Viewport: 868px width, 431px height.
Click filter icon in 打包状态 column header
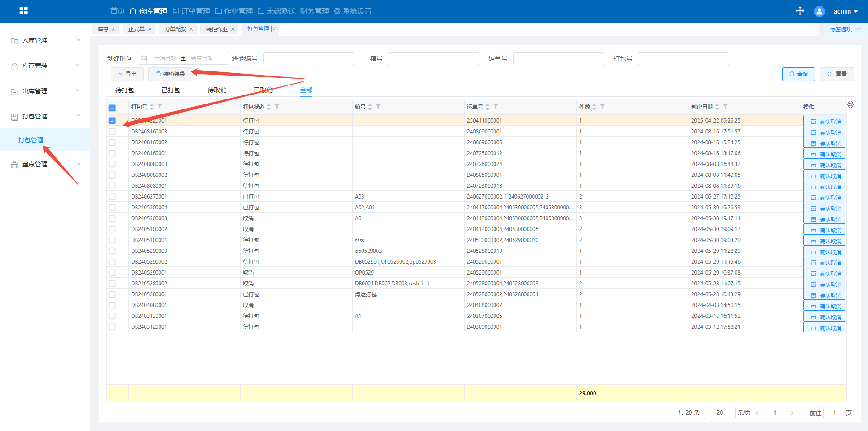[x=277, y=107]
